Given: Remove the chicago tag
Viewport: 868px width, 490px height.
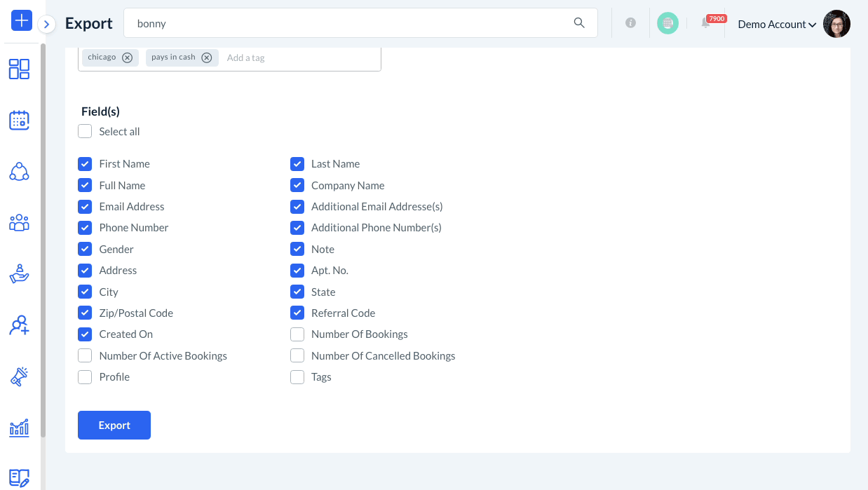Looking at the screenshot, I should pos(127,58).
